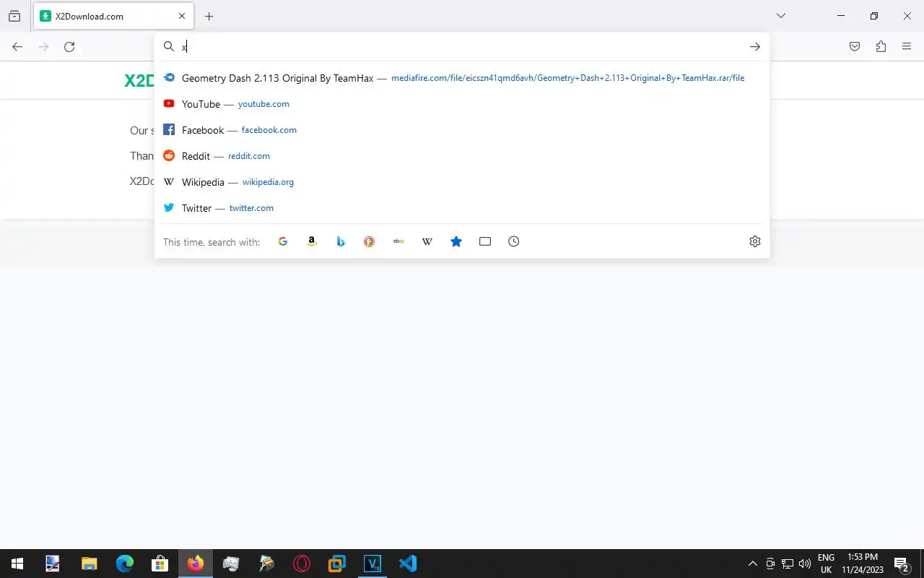The height and width of the screenshot is (578, 924).
Task: Click Firefox icon in taskbar
Action: [196, 564]
